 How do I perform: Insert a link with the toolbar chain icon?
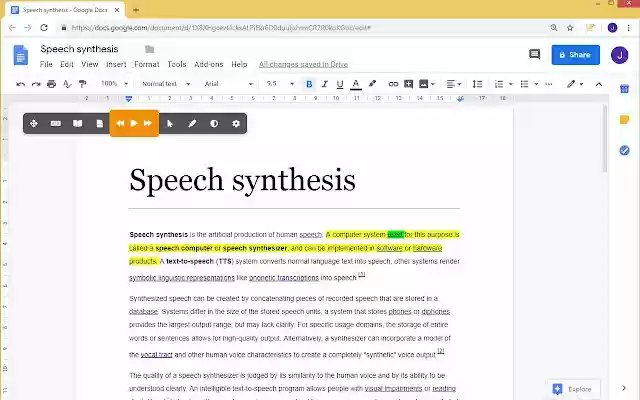[393, 84]
